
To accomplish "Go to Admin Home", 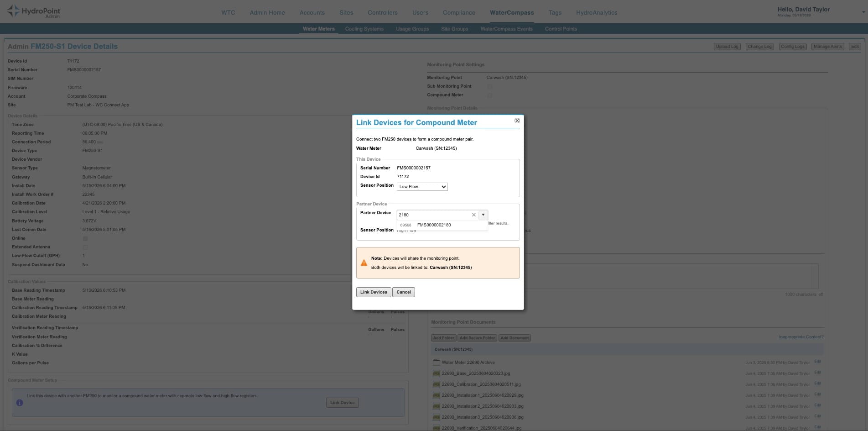I will 267,12.
